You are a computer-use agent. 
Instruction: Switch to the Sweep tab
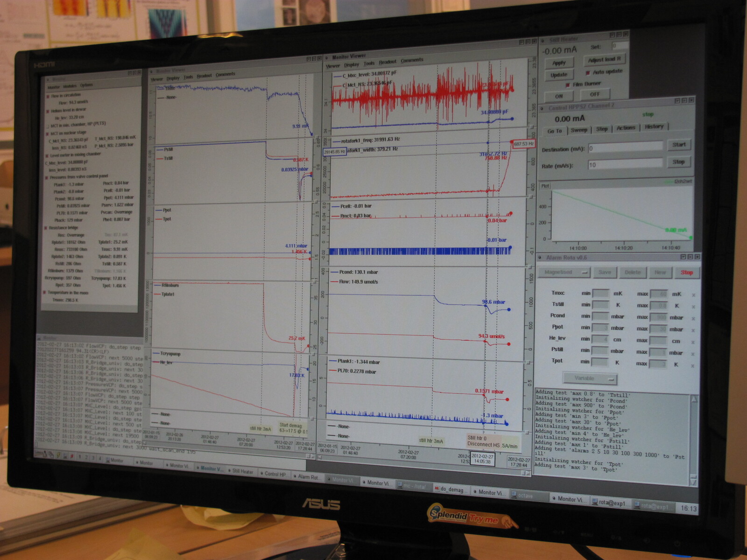579,130
